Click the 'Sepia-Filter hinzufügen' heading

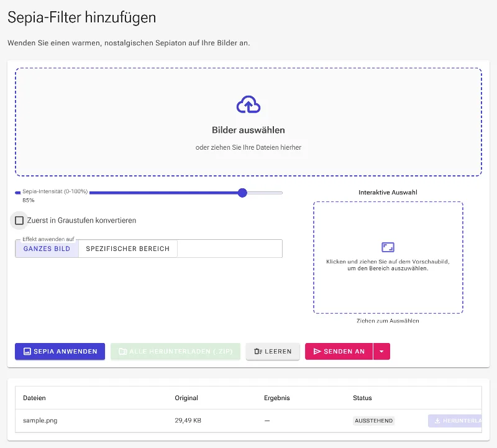(x=82, y=17)
